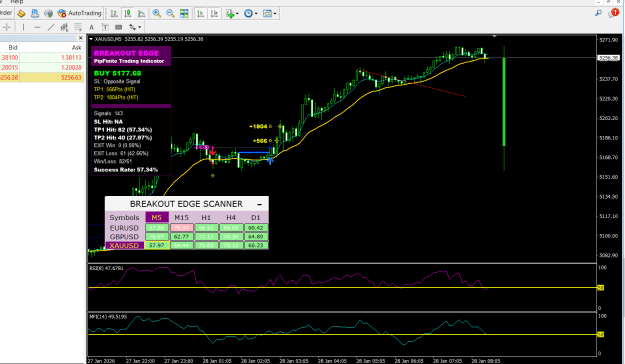Switch chart to line chart mode
Screen dimensions: 625x364
pyautogui.click(x=141, y=14)
